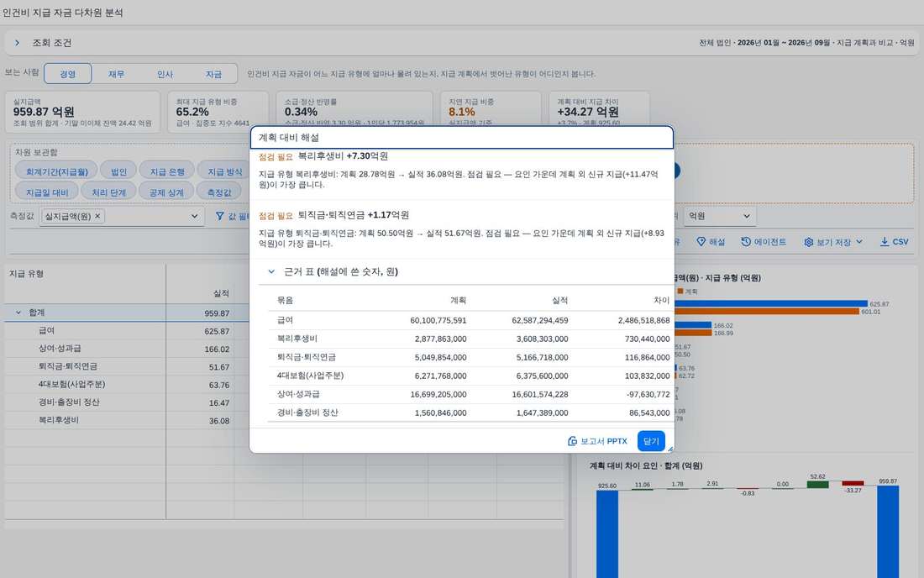This screenshot has height=578, width=924.
Task: Click the 실지급액 959.87 억원 KPI card
Action: (82, 112)
